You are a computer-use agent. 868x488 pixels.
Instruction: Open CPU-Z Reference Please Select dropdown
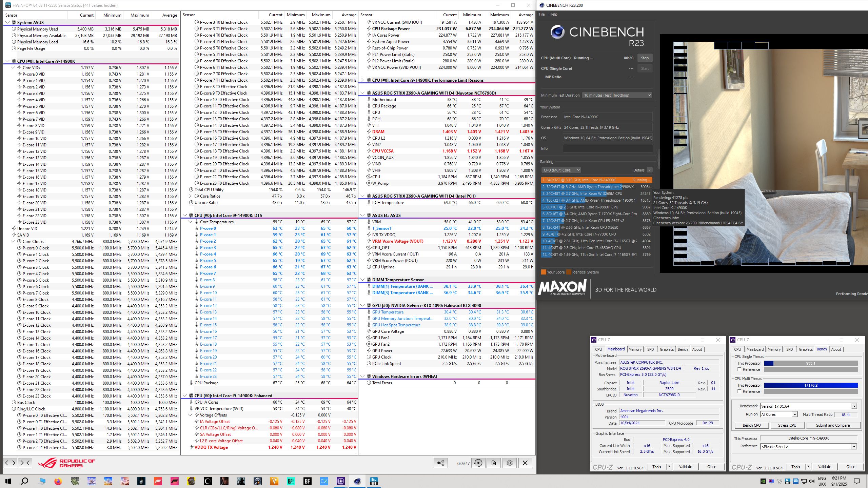point(809,447)
